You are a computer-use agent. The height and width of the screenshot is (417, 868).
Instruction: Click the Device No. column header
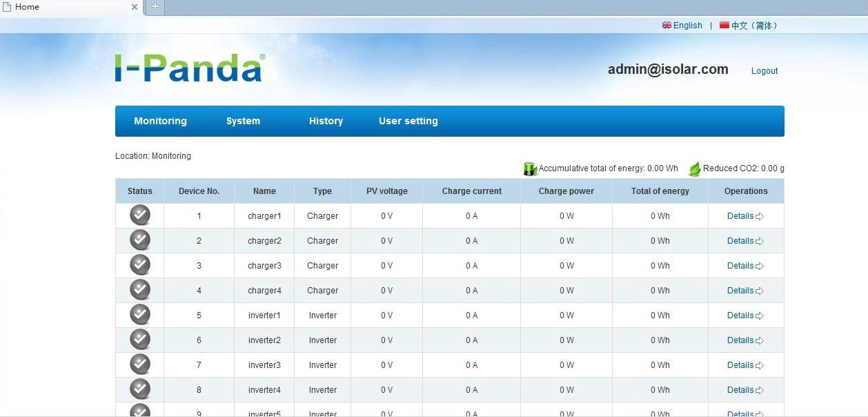tap(199, 191)
